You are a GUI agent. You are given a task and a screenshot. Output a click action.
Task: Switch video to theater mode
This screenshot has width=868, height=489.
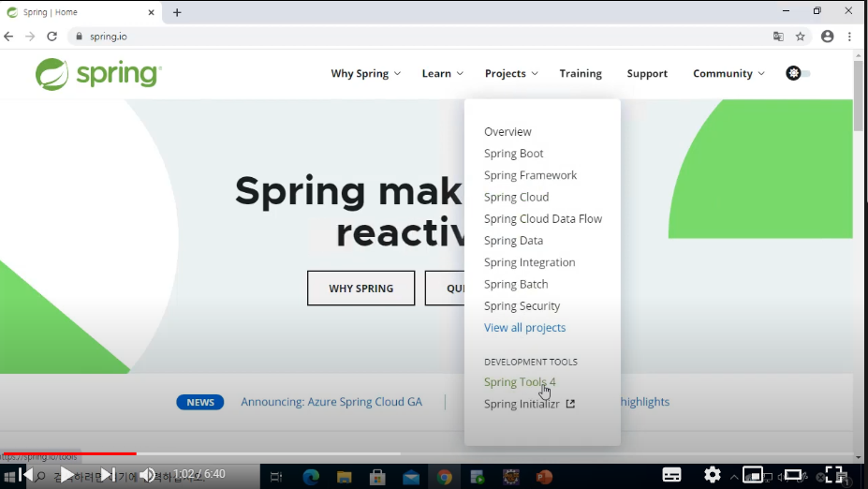click(793, 475)
